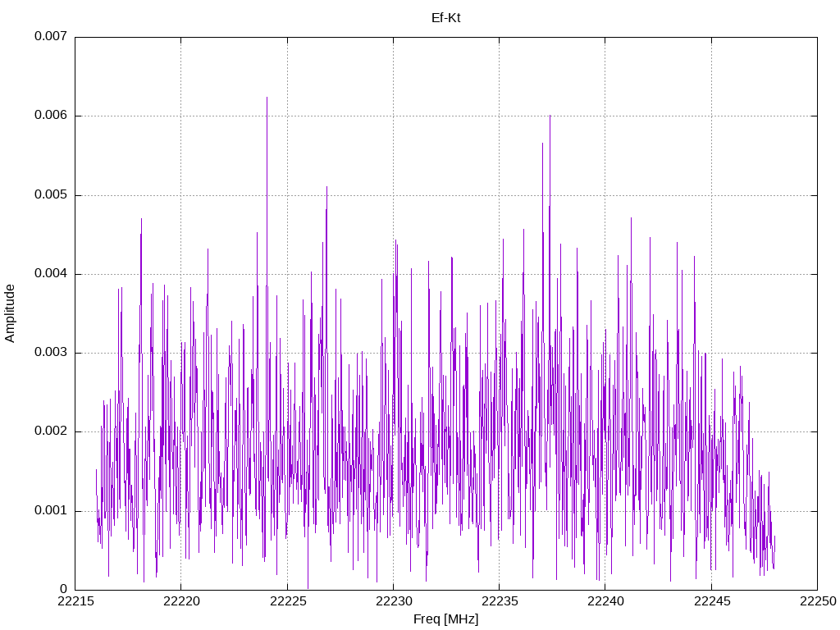Click the x-axis tick label 22240
This screenshot has width=840, height=630.
(x=605, y=601)
